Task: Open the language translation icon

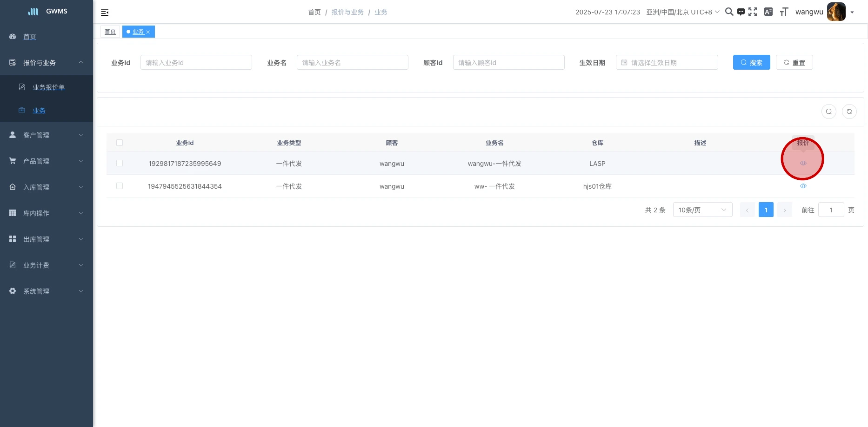Action: point(768,12)
